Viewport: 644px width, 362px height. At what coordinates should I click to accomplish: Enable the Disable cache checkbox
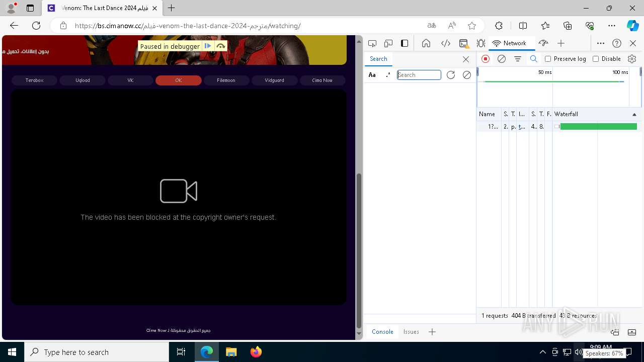(x=596, y=59)
